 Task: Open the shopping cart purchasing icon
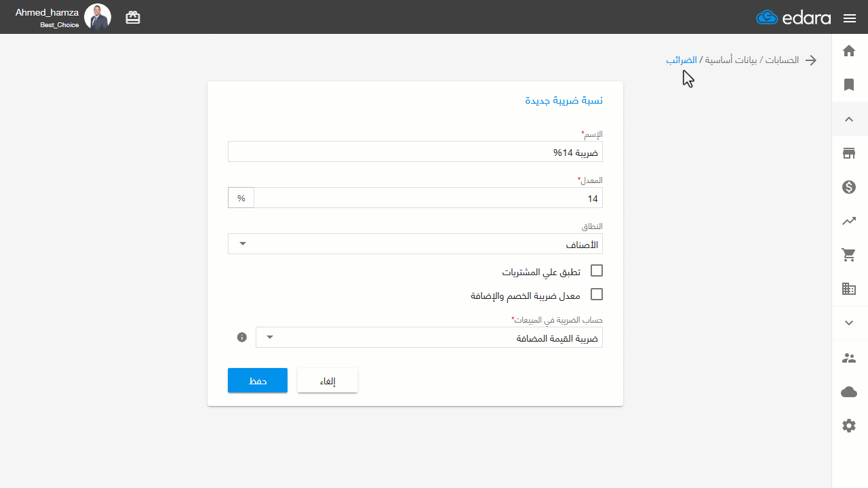click(x=849, y=255)
